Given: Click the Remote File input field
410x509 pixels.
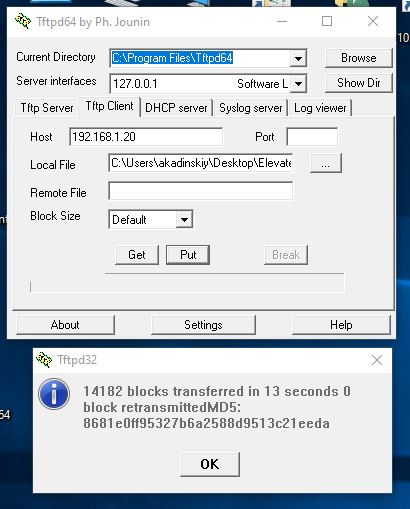Looking at the screenshot, I should point(201,191).
